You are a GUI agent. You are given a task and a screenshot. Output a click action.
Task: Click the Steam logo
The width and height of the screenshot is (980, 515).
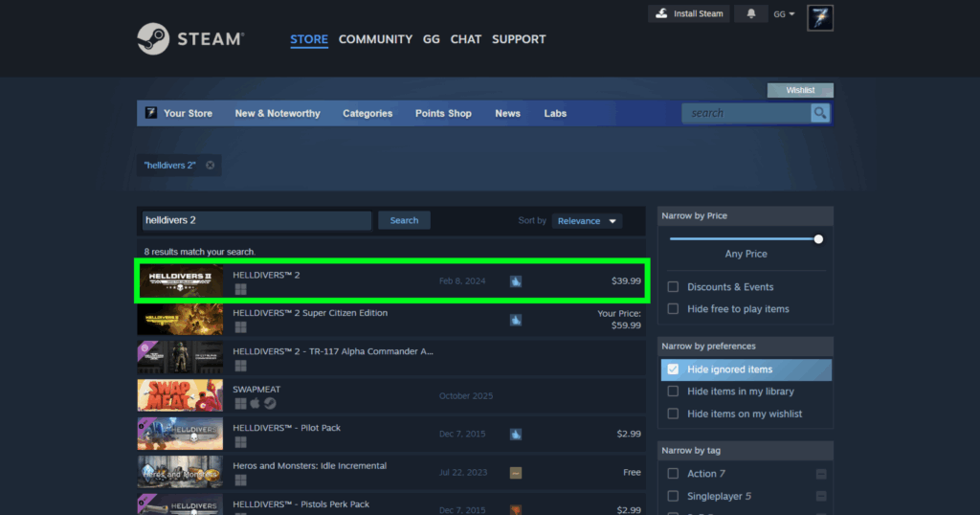[x=190, y=38]
